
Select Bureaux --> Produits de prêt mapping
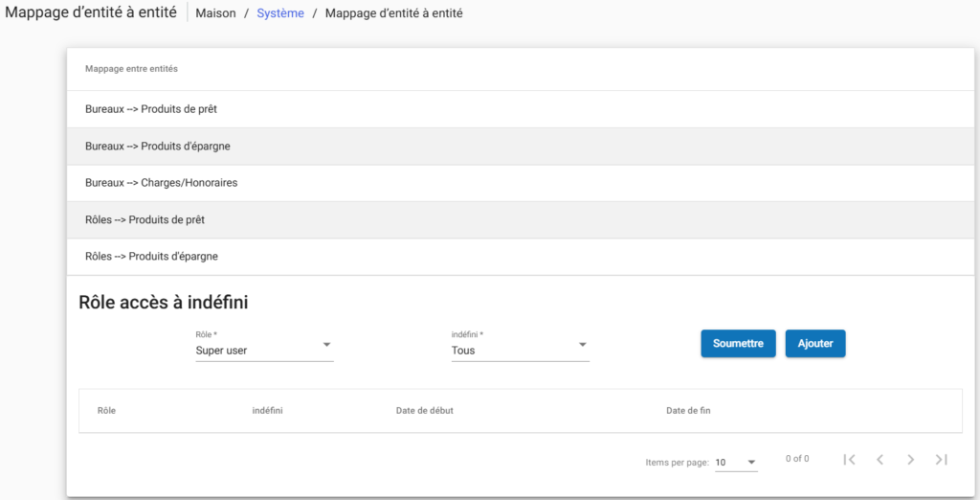(x=151, y=109)
